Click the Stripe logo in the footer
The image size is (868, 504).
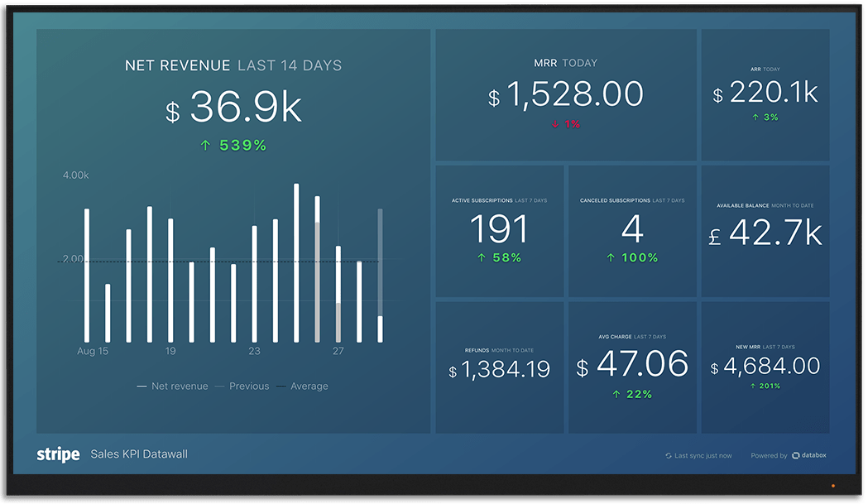58,454
